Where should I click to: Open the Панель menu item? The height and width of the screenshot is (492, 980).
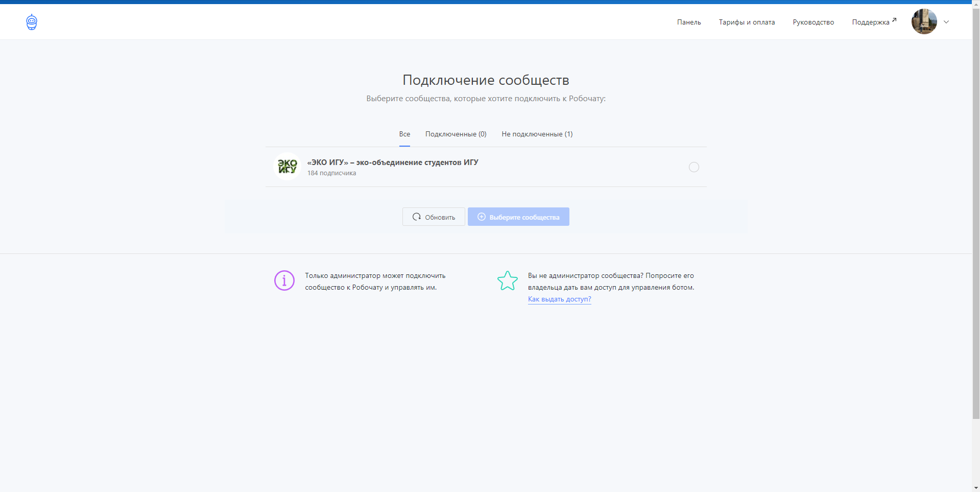coord(689,22)
